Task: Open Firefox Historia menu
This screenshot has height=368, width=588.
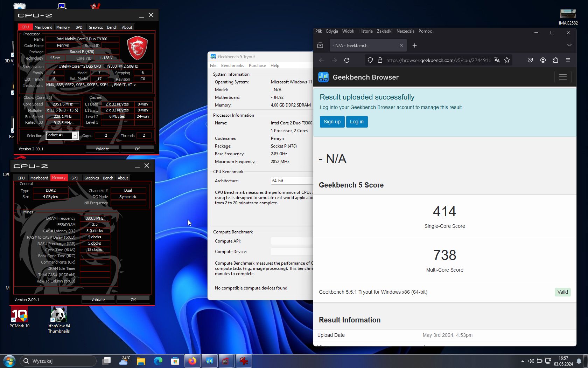Action: click(x=365, y=31)
